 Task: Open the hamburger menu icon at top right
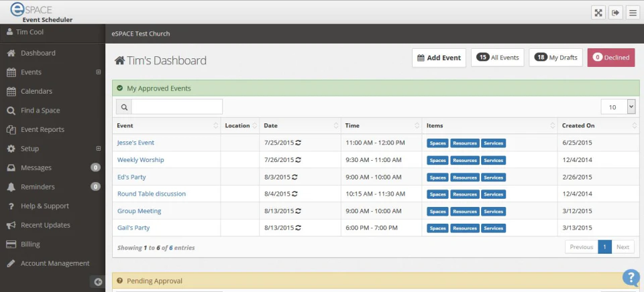[633, 13]
